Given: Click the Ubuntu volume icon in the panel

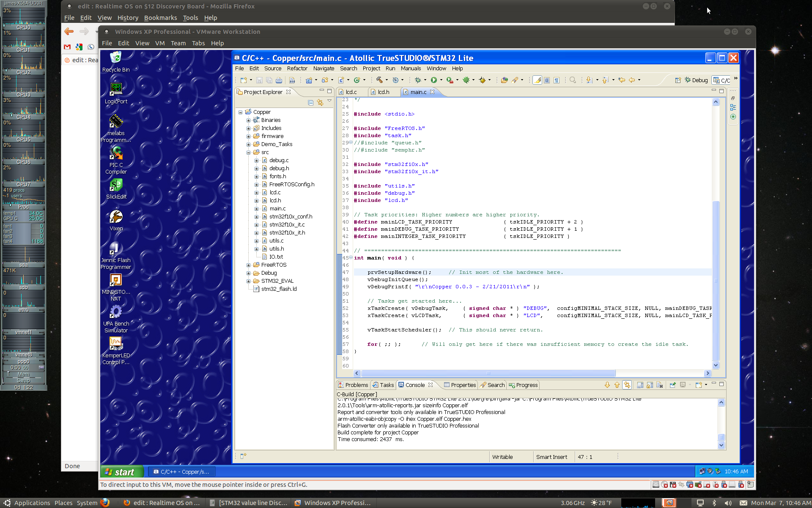Looking at the screenshot, I should (x=728, y=502).
